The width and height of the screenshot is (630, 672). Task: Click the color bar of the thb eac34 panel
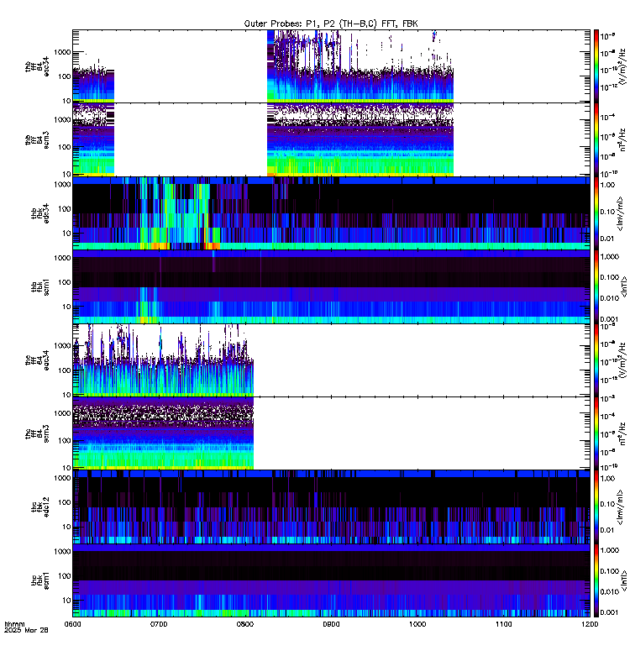click(x=596, y=66)
